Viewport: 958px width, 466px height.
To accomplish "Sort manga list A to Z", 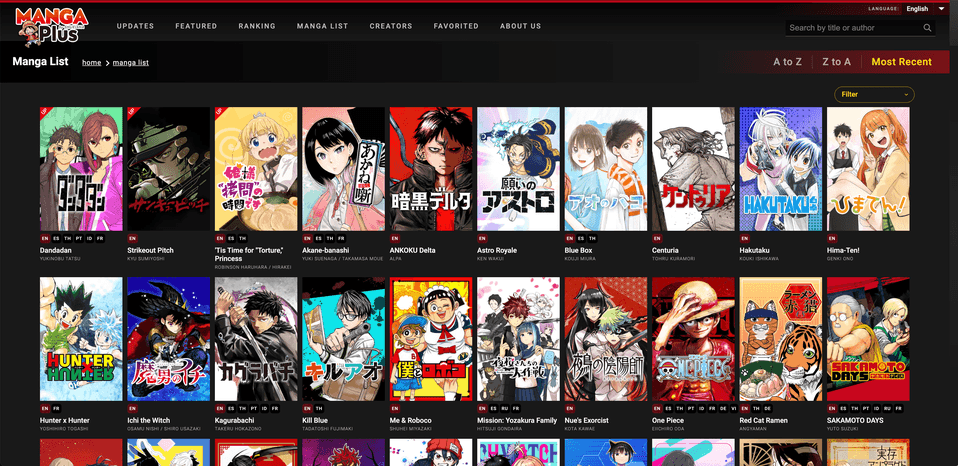I will [x=787, y=62].
